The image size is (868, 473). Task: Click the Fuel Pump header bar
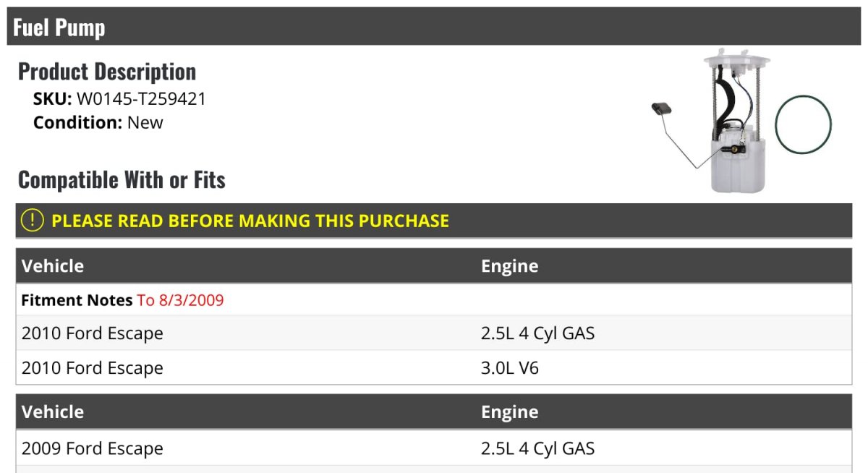434,27
